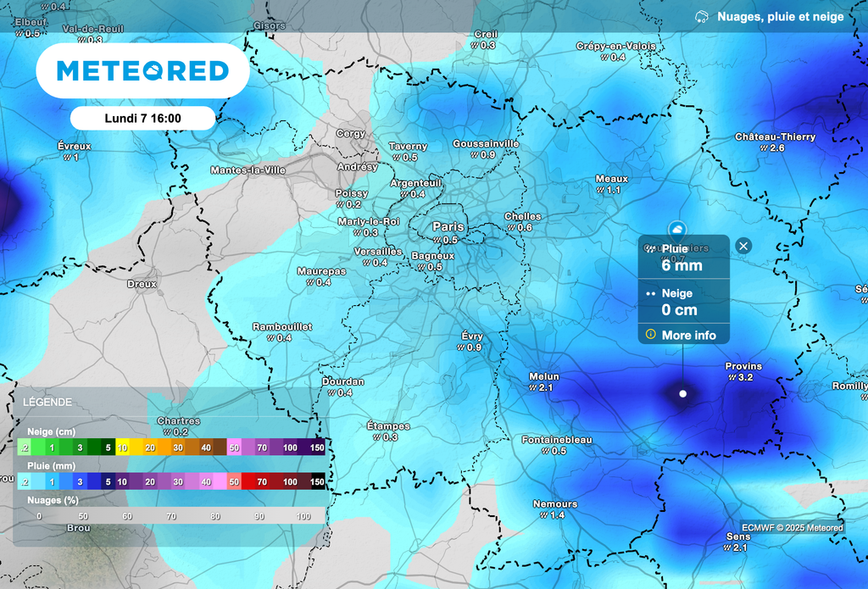Click the yellow info circle icon

tap(651, 335)
